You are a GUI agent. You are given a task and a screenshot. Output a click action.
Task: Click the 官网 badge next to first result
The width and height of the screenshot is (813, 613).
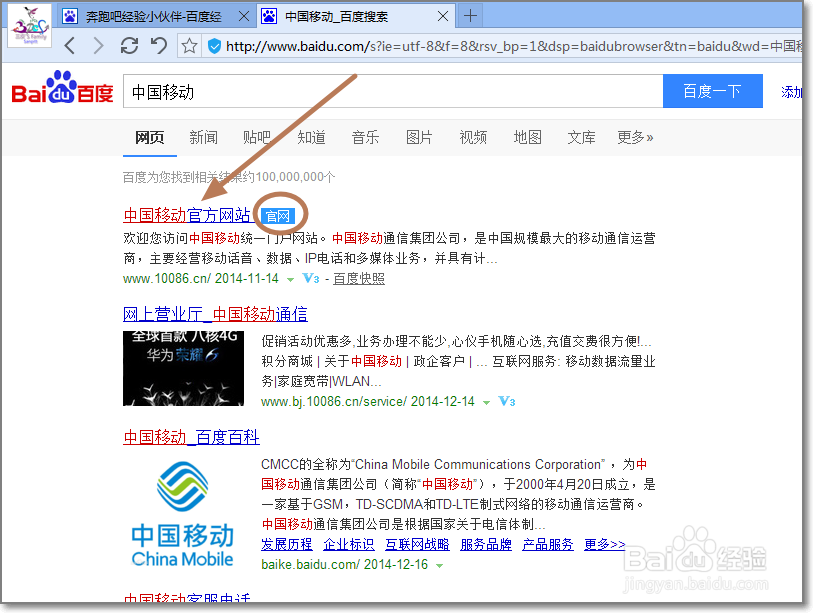278,216
